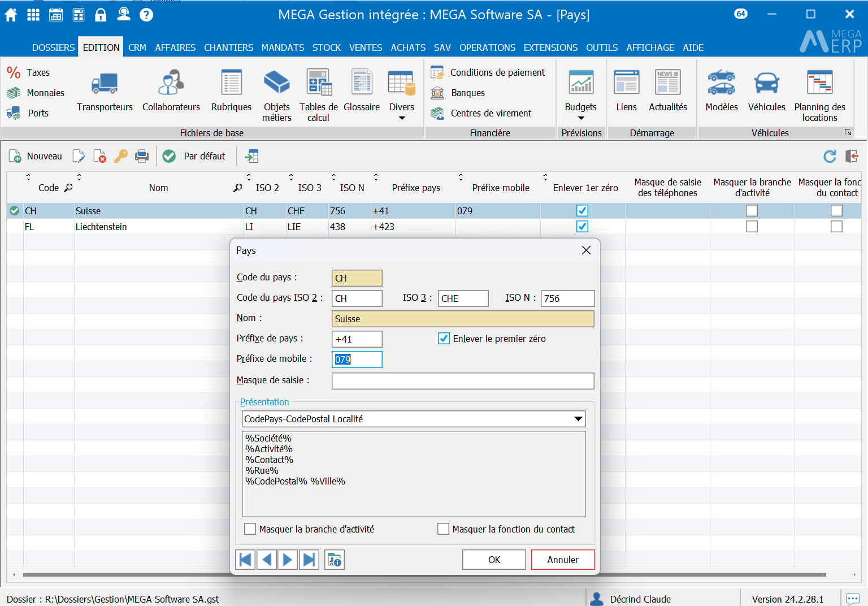Open Tables de calcul icon
The height and width of the screenshot is (606, 868).
tap(319, 83)
